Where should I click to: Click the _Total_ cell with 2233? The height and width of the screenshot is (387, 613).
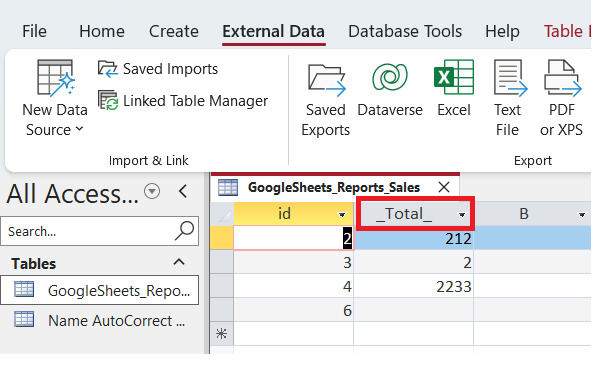click(414, 286)
